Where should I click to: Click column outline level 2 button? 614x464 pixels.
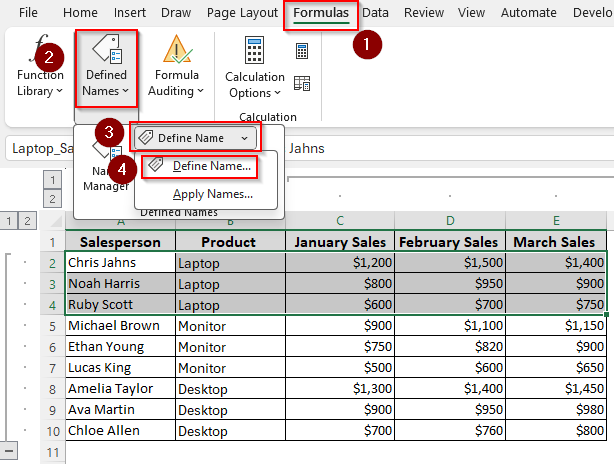pyautogui.click(x=52, y=199)
